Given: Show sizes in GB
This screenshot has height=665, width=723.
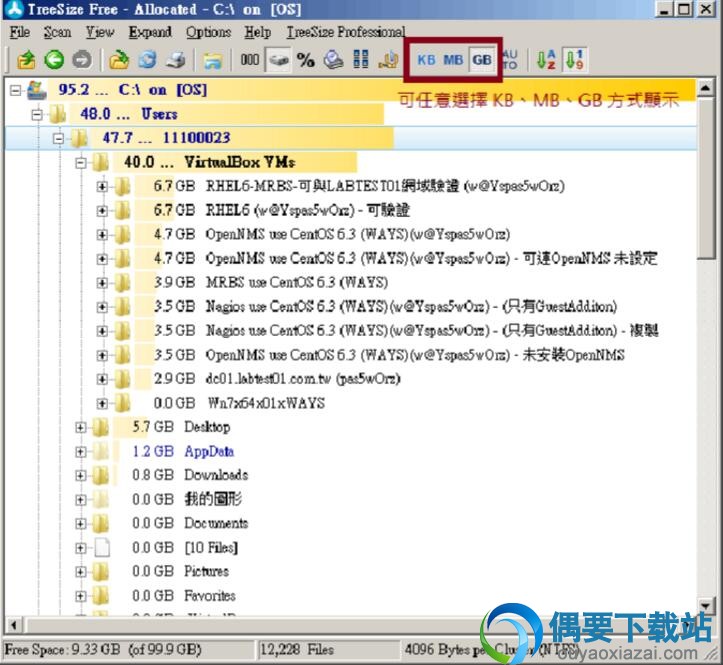Looking at the screenshot, I should point(482,60).
